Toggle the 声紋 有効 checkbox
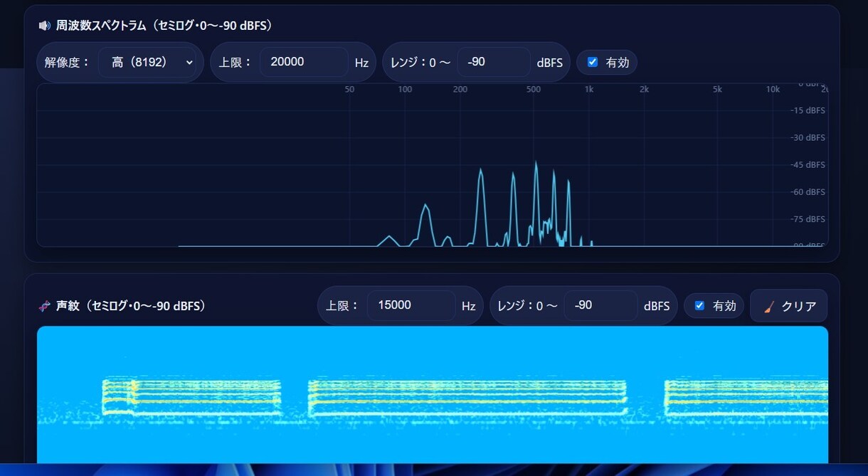The image size is (868, 476). click(x=699, y=305)
